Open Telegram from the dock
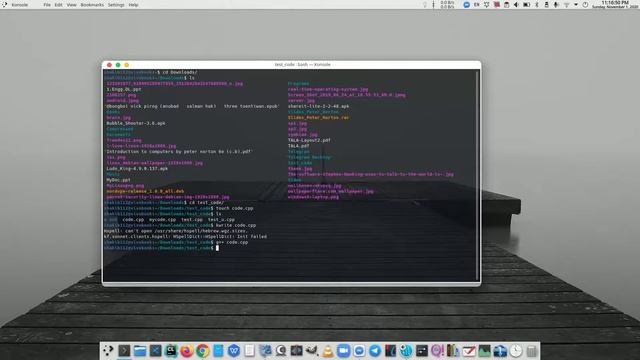 [x=375, y=351]
